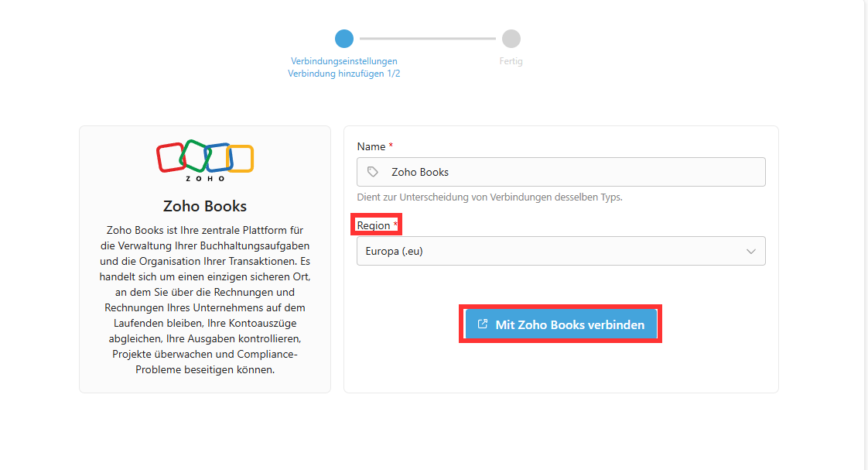This screenshot has height=470, width=868.
Task: Click the external link icon on connect button
Action: tap(483, 324)
